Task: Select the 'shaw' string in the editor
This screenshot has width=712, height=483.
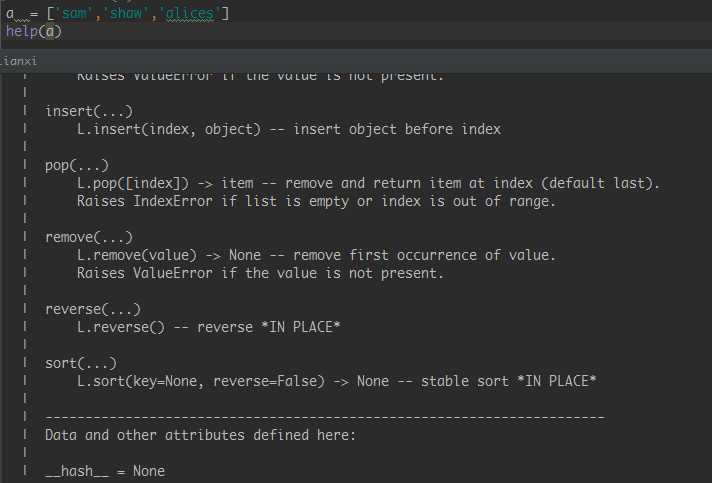Action: coord(126,13)
